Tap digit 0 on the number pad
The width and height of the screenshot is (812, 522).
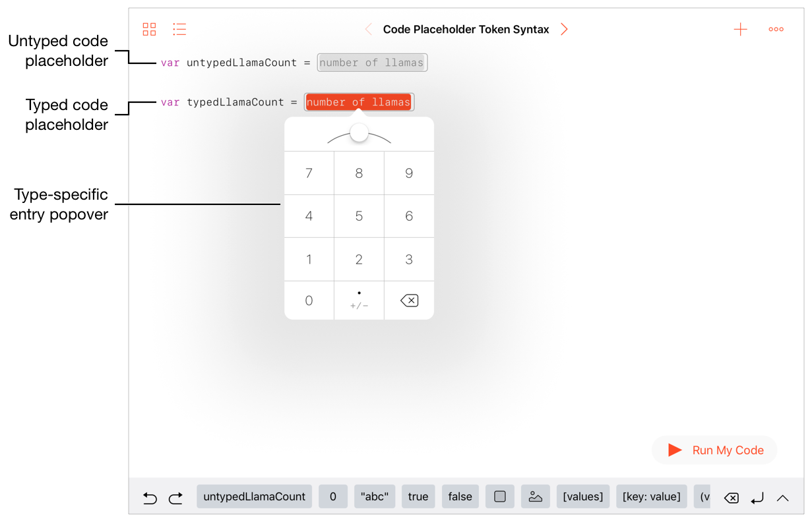[x=309, y=301]
